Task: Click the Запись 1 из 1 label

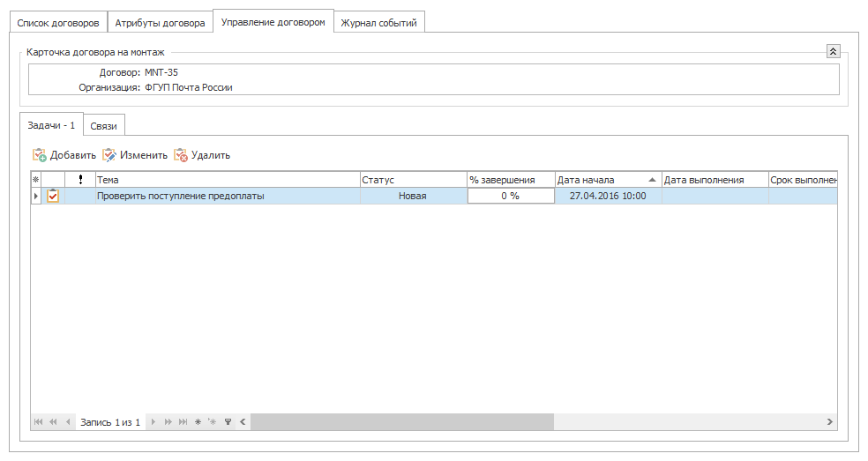Action: click(110, 422)
